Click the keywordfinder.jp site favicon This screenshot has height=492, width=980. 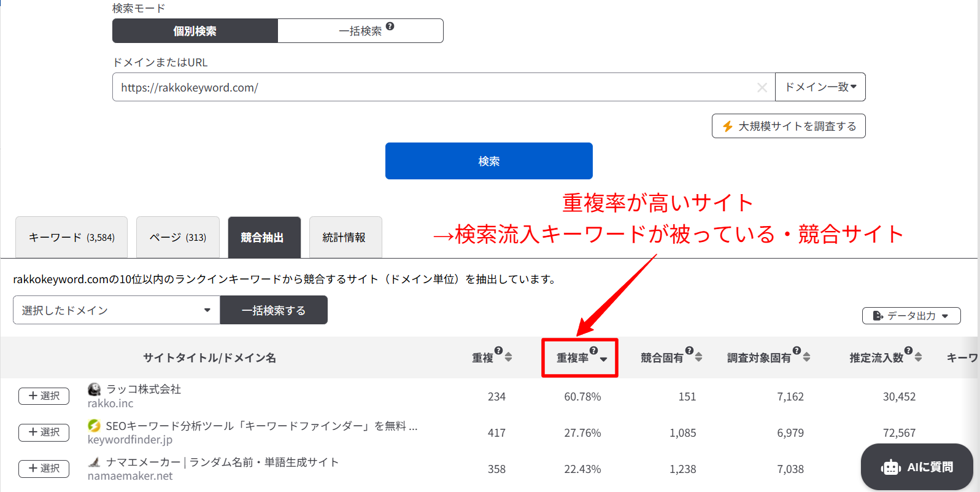coord(94,426)
